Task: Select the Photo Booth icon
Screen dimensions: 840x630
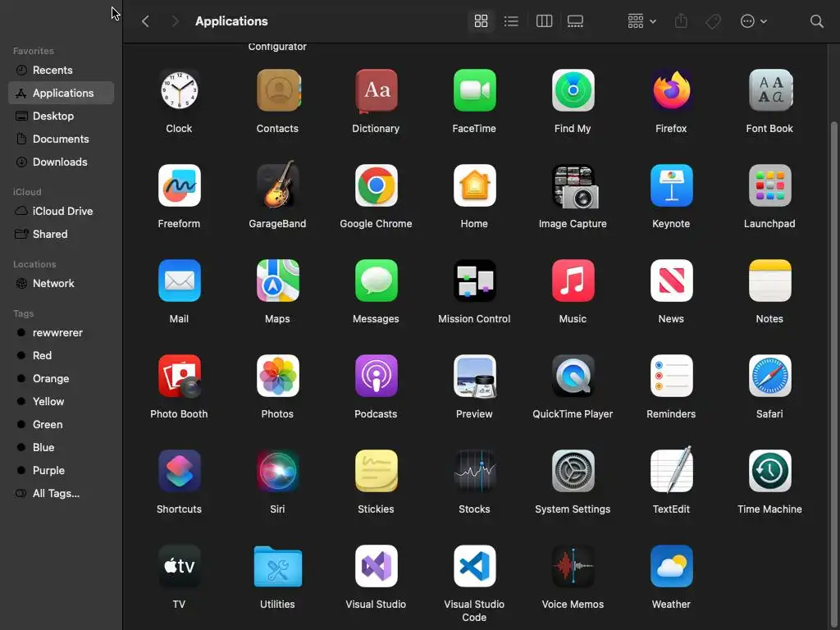Action: pyautogui.click(x=180, y=376)
